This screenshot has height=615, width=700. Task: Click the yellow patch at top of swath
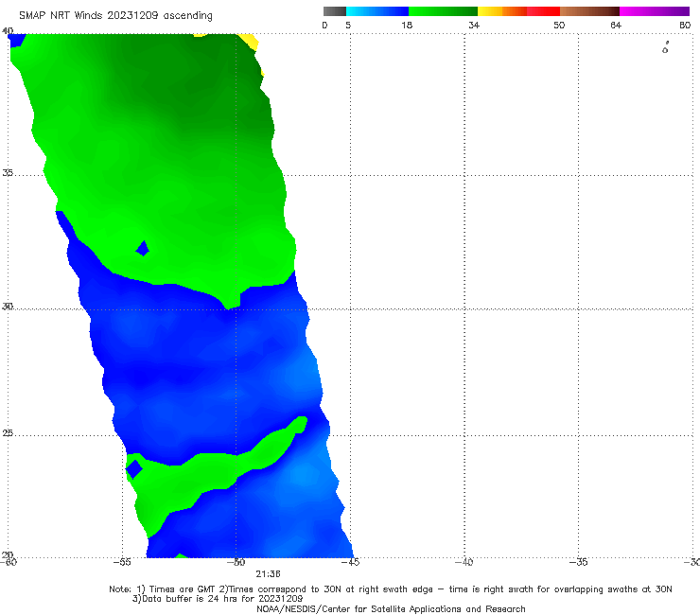click(x=249, y=41)
